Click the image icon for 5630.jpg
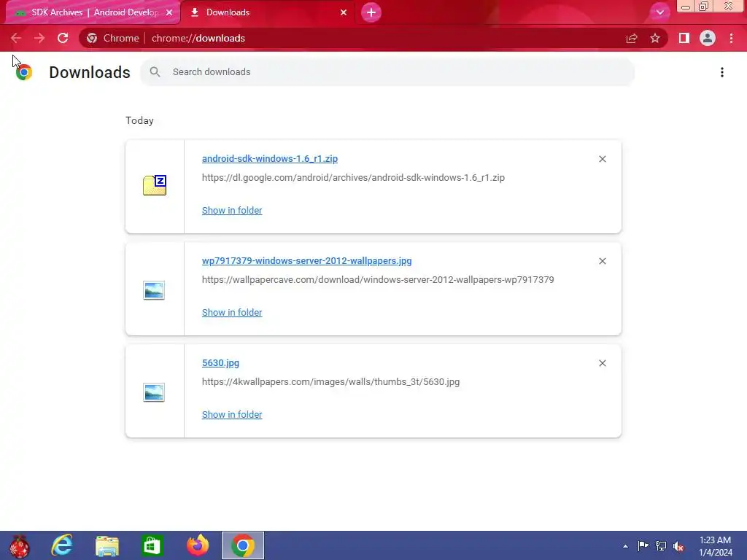 tap(154, 392)
